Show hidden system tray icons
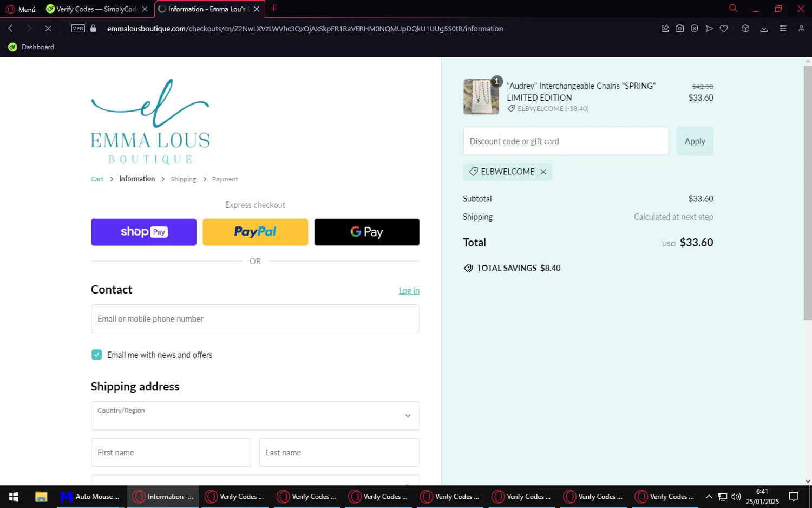Screen dimensions: 812x508 pos(709,497)
